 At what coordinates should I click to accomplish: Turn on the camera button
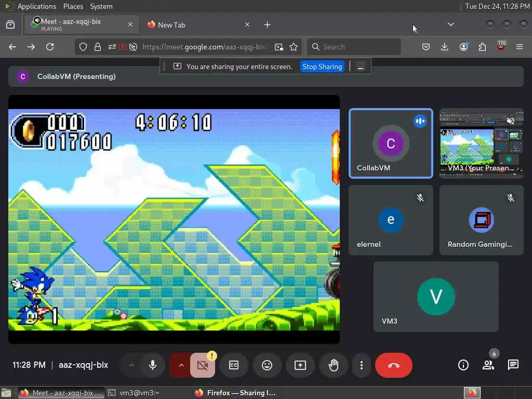[203, 365]
